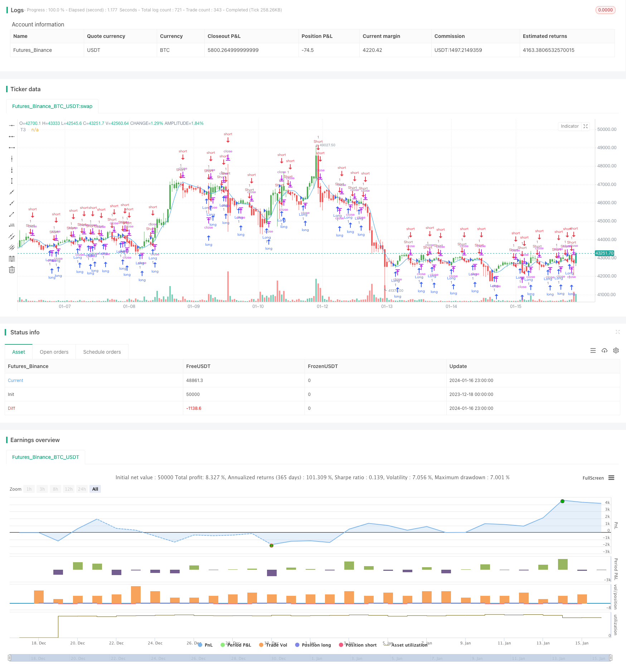Screen dimensions: 626x672
Task: Click the cloud download icon in Status info
Action: tap(605, 350)
